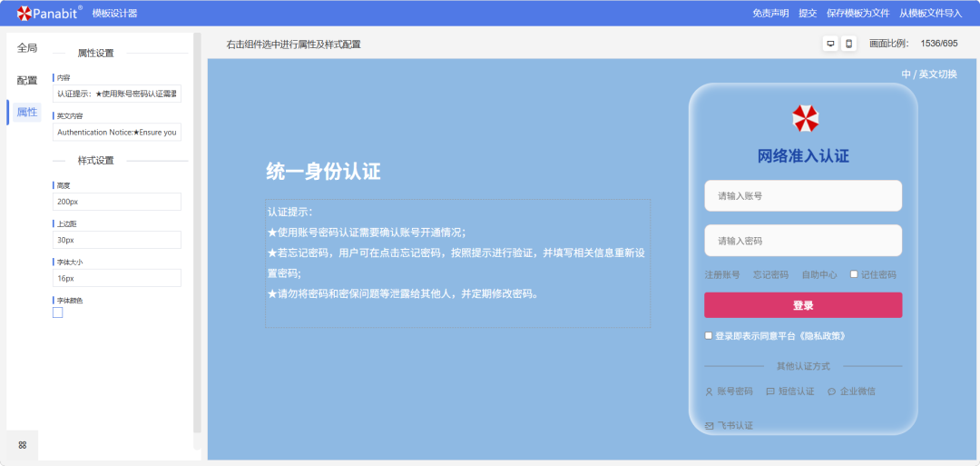980x466 pixels.
Task: Click the 注册账号 link
Action: pyautogui.click(x=722, y=274)
